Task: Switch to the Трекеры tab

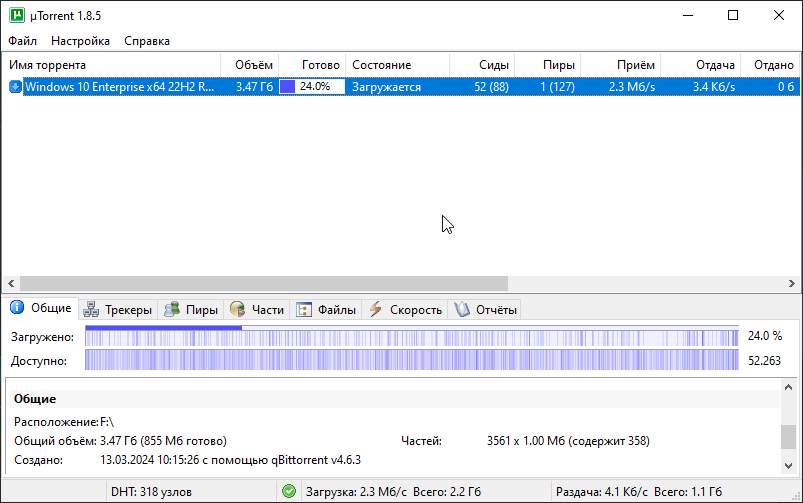Action: coord(117,310)
